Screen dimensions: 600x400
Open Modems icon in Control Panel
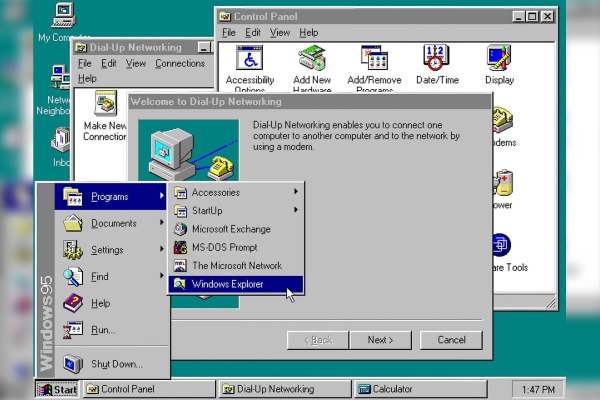click(x=503, y=127)
